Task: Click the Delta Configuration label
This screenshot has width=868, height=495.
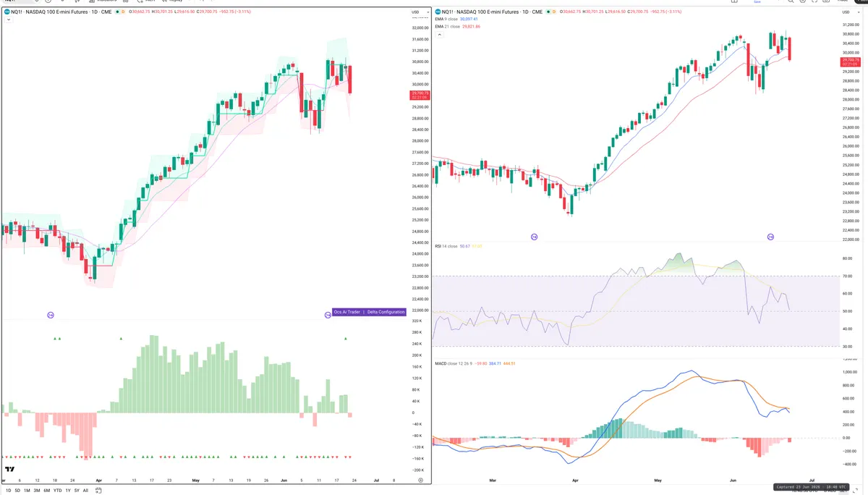Action: [x=386, y=312]
